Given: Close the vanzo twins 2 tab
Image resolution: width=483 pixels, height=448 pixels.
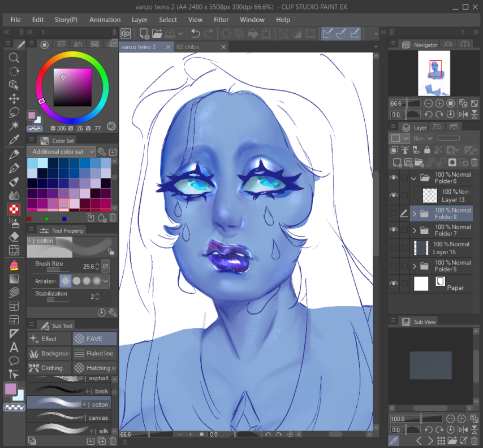Looking at the screenshot, I should (x=168, y=47).
